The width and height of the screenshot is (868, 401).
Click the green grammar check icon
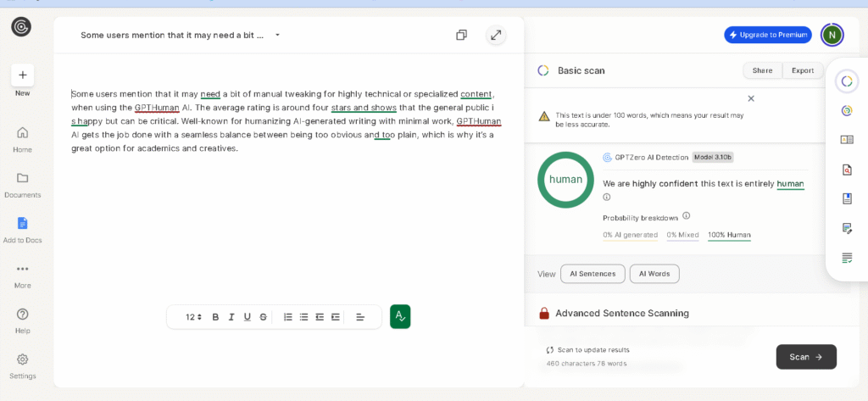click(x=400, y=316)
